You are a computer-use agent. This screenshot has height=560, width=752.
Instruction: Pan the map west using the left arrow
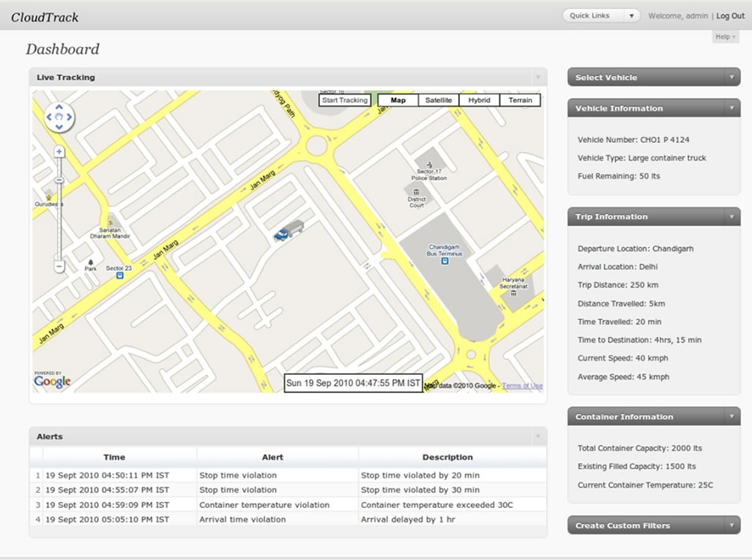click(x=48, y=117)
